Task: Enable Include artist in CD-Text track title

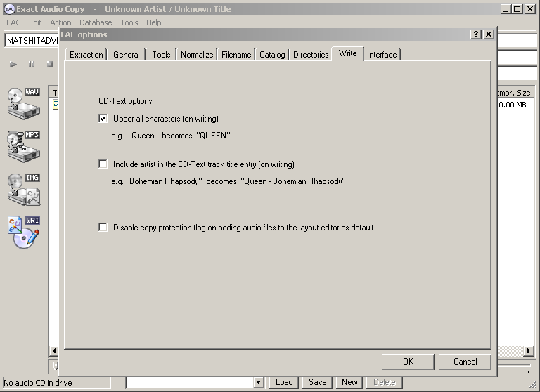Action: click(103, 164)
